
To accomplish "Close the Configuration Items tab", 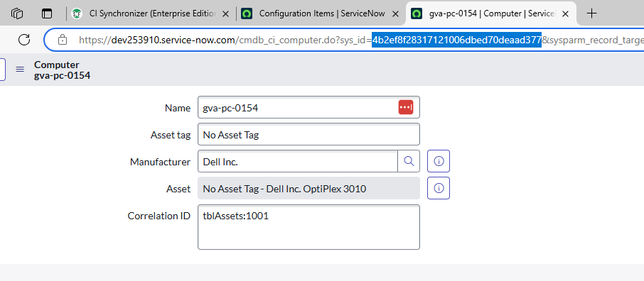I will (395, 13).
